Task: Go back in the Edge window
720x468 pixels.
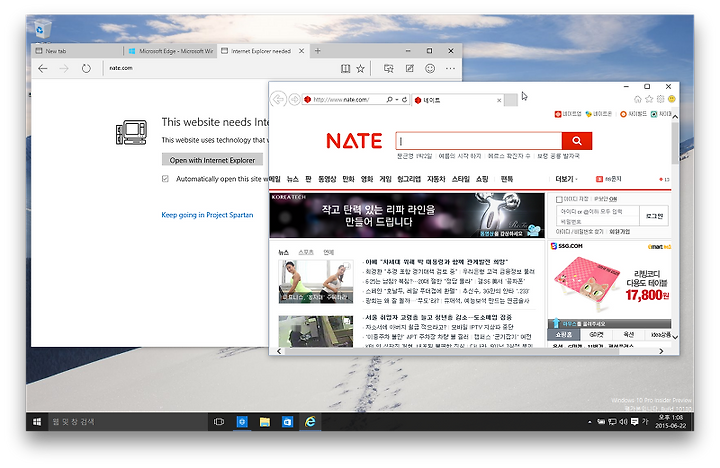Action: 43,68
